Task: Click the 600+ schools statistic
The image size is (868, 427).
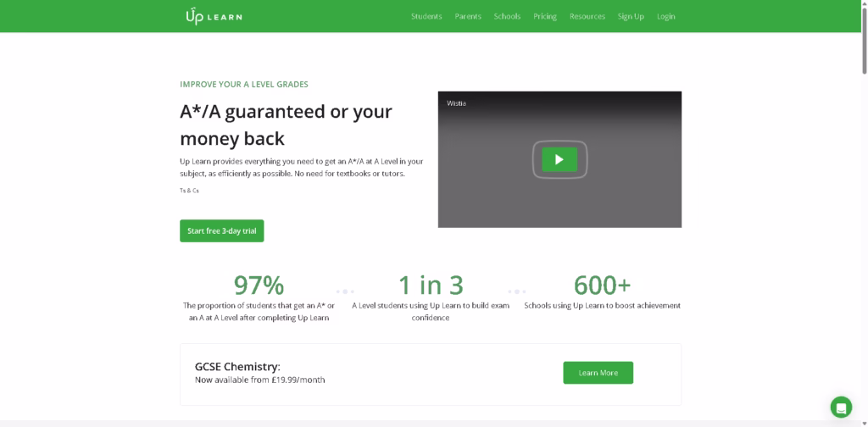Action: click(x=602, y=285)
